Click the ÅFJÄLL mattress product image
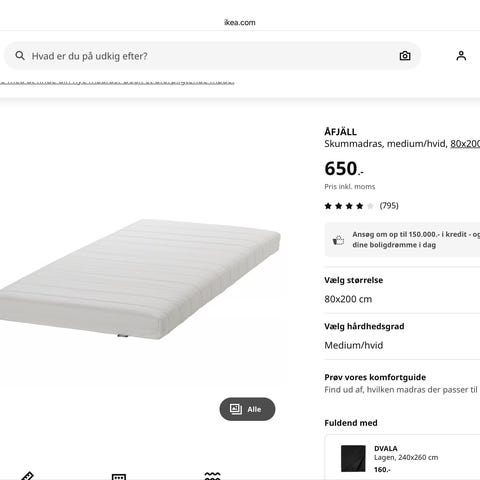The height and width of the screenshot is (480, 480). pyautogui.click(x=140, y=279)
